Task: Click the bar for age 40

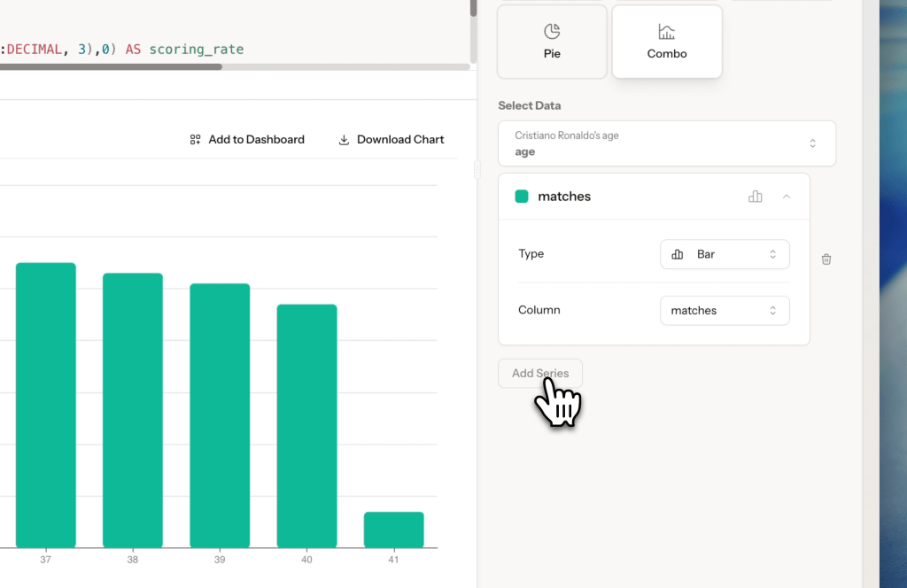Action: point(306,425)
